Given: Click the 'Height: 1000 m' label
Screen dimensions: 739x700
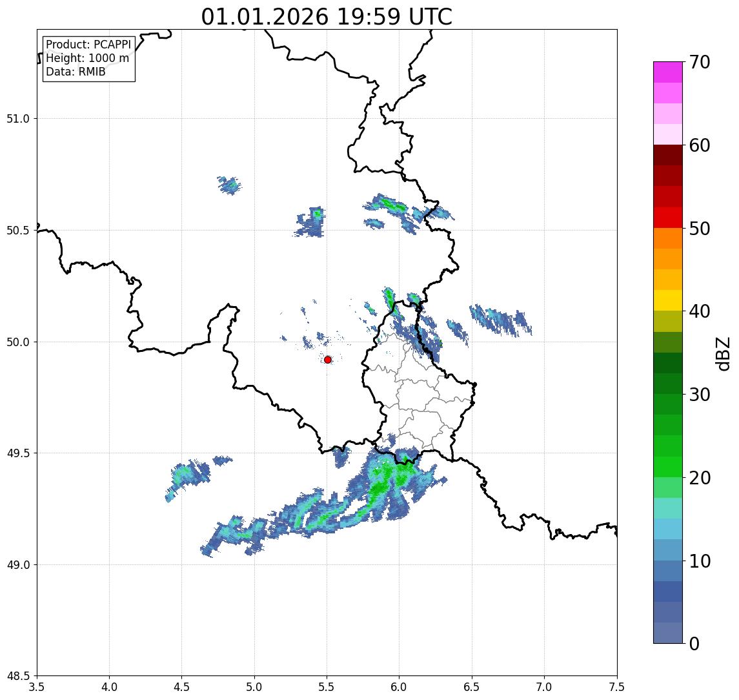Looking at the screenshot, I should click(x=87, y=58).
